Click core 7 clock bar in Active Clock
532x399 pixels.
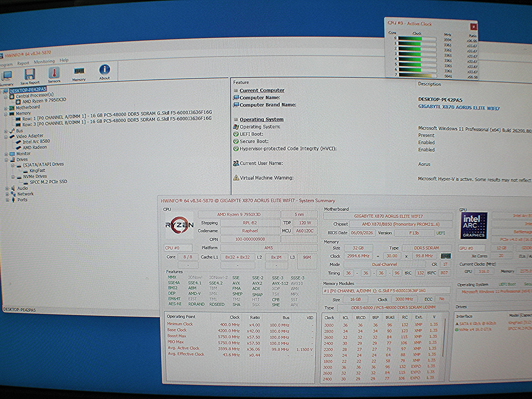[x=418, y=75]
